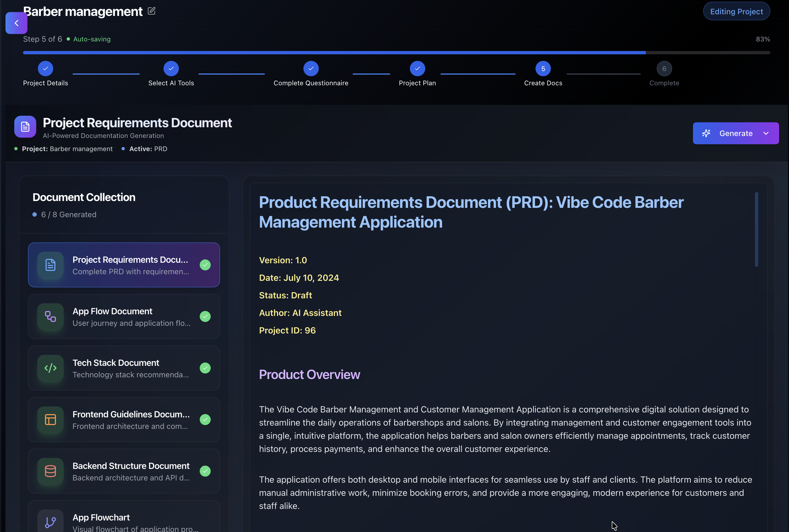
Task: Click green checkmark on App Flow Document
Action: pyautogui.click(x=205, y=316)
